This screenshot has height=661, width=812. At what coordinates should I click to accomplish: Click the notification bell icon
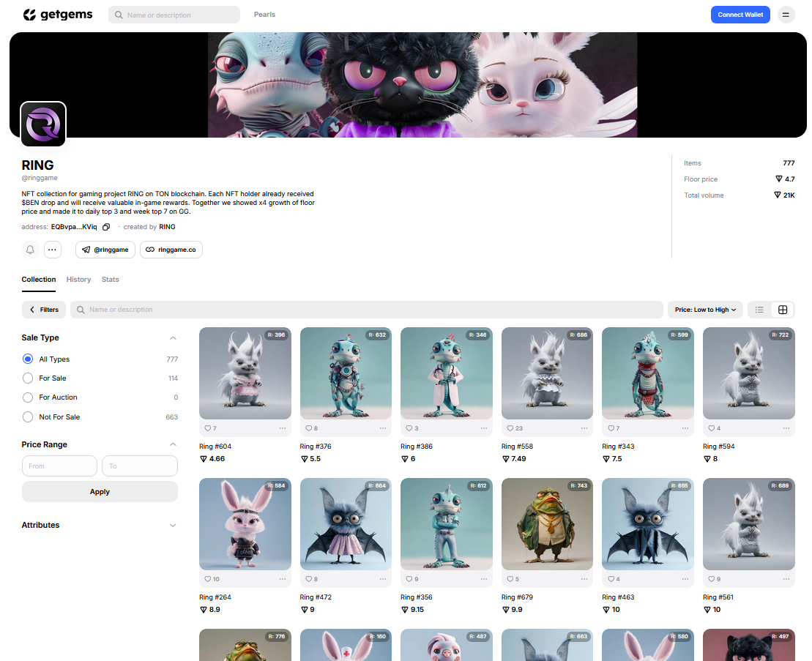pos(30,250)
